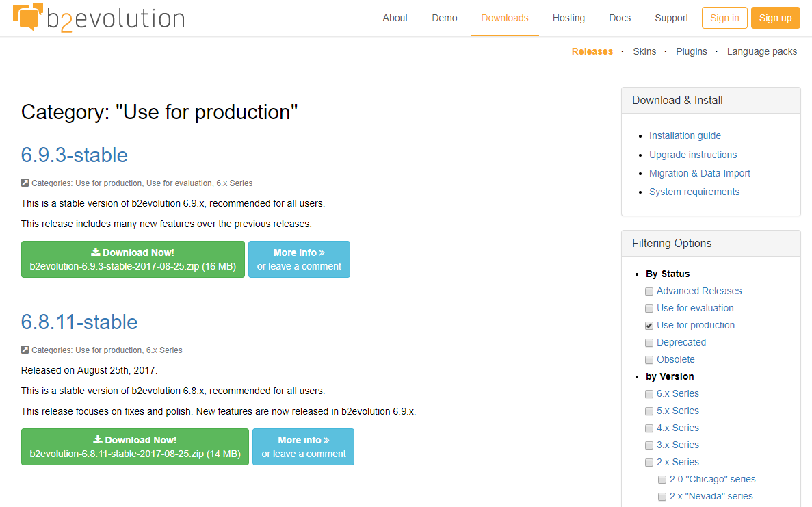
Task: Open the Installation guide link
Action: point(685,135)
